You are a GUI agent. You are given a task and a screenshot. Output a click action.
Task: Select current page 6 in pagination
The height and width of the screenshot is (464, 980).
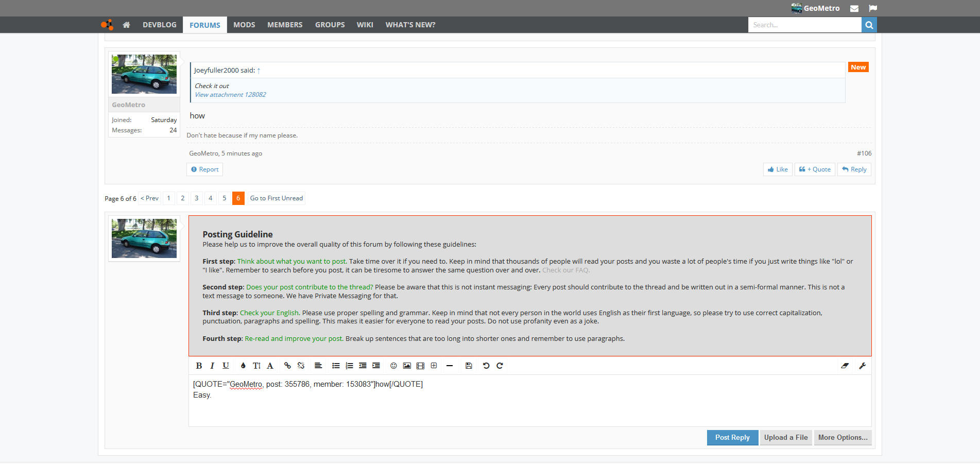(238, 198)
